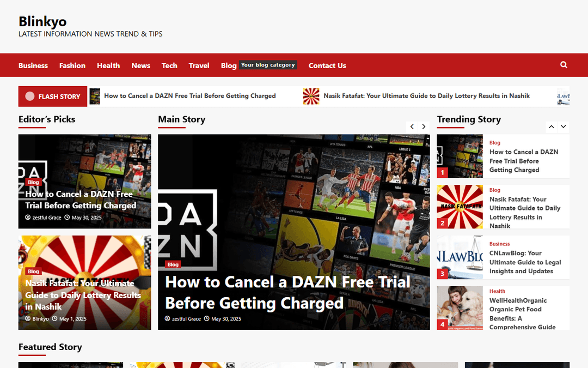Open Business in the navigation menu
Screen dimensions: 588x368
coord(33,66)
